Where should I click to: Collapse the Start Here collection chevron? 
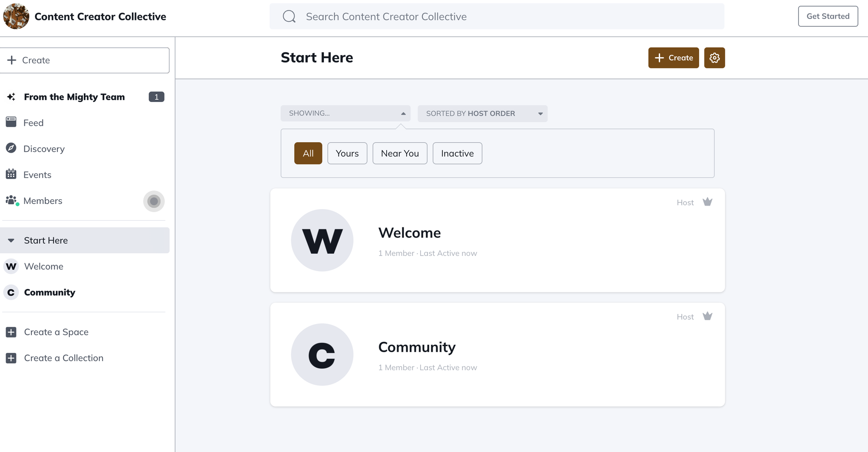tap(10, 240)
